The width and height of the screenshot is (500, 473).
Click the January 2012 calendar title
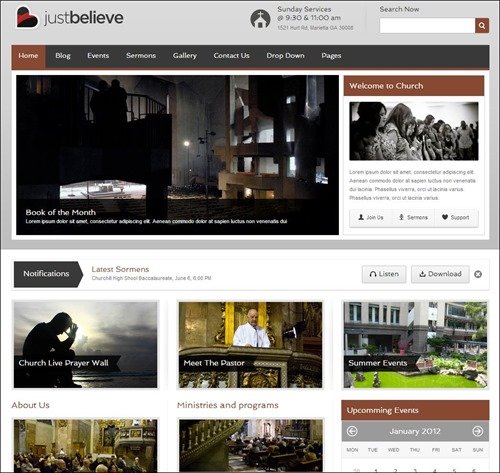415,431
